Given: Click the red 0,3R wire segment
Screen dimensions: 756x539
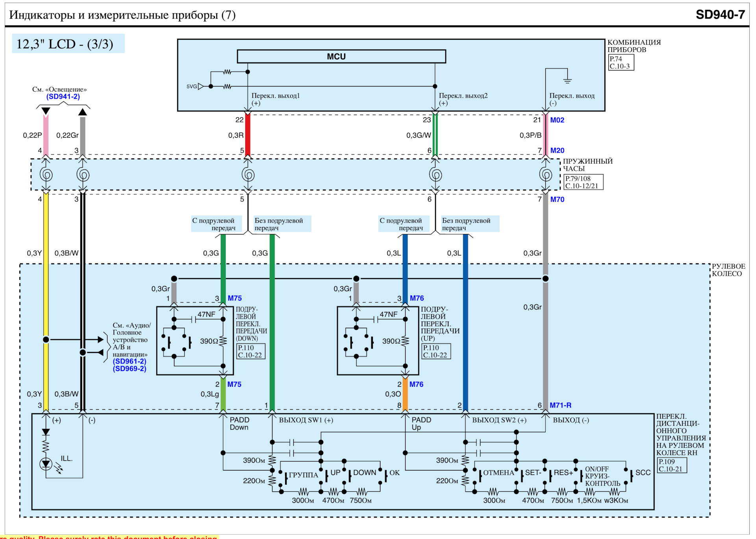Looking at the screenshot, I should coord(248,135).
